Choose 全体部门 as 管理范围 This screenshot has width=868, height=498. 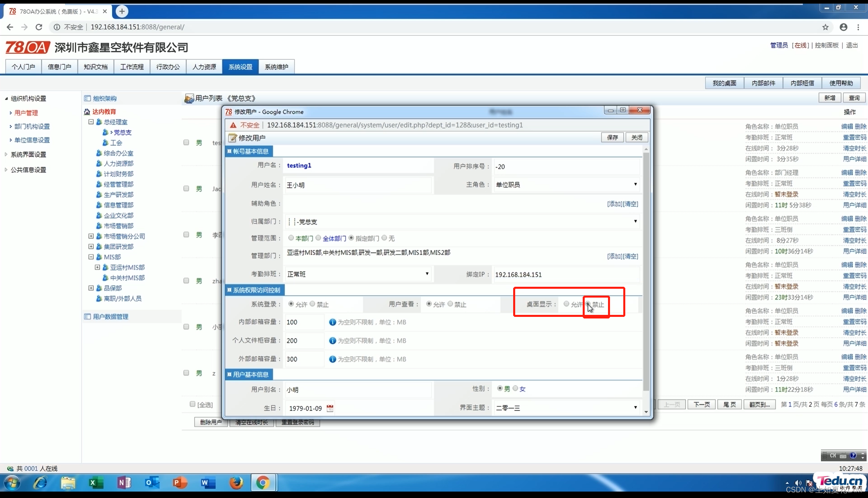(x=318, y=238)
